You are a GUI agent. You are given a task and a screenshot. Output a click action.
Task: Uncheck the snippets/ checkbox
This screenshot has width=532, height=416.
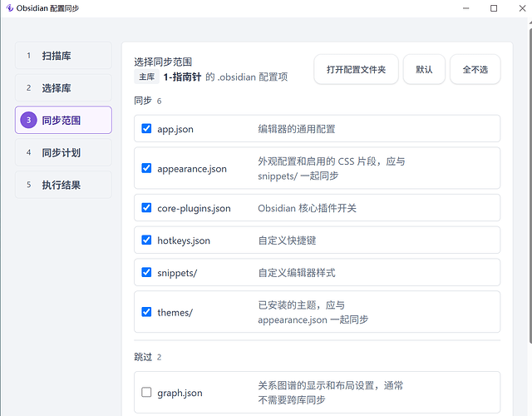(146, 272)
